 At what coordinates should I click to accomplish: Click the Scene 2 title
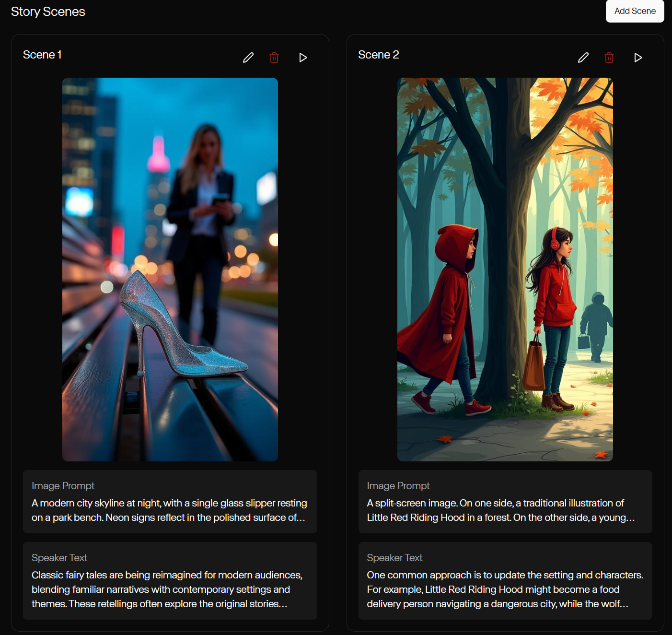pyautogui.click(x=379, y=55)
